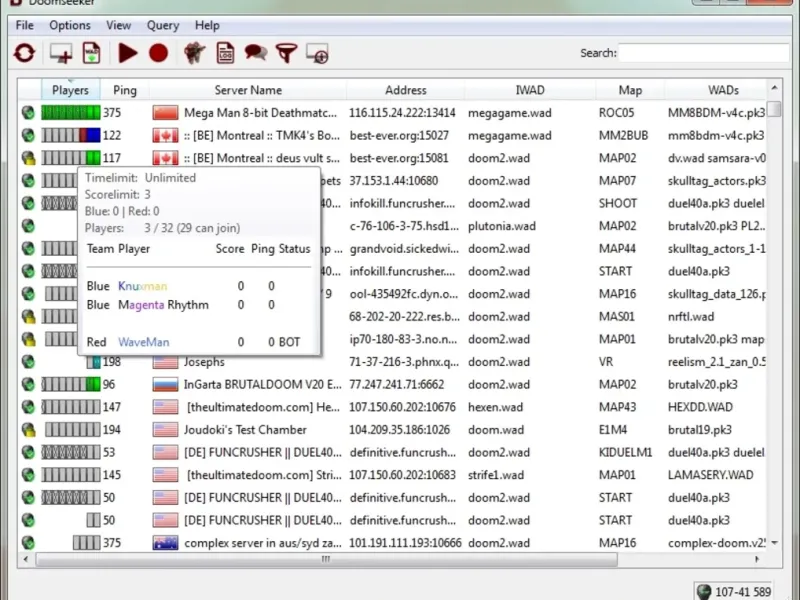Sort by the Map column header
The width and height of the screenshot is (800, 600).
click(630, 90)
